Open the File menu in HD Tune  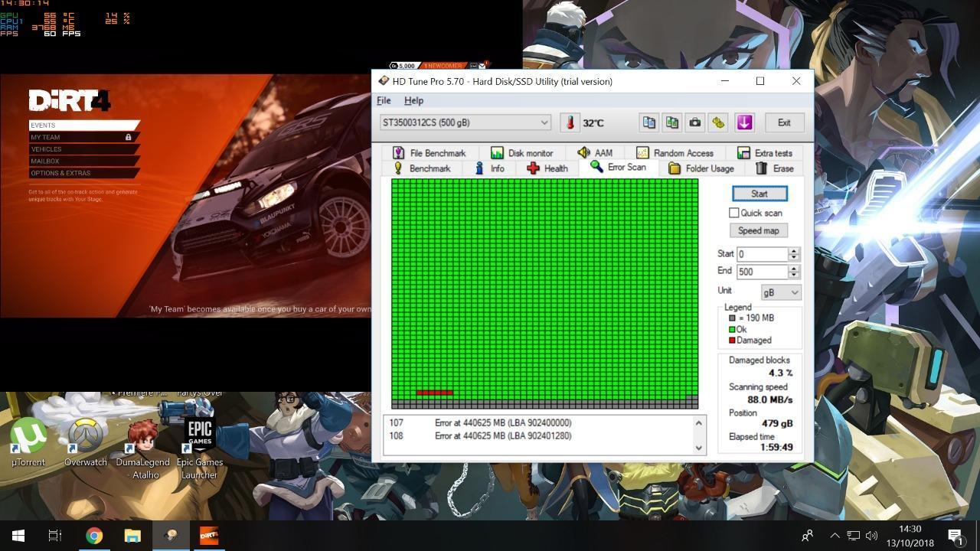pos(384,101)
